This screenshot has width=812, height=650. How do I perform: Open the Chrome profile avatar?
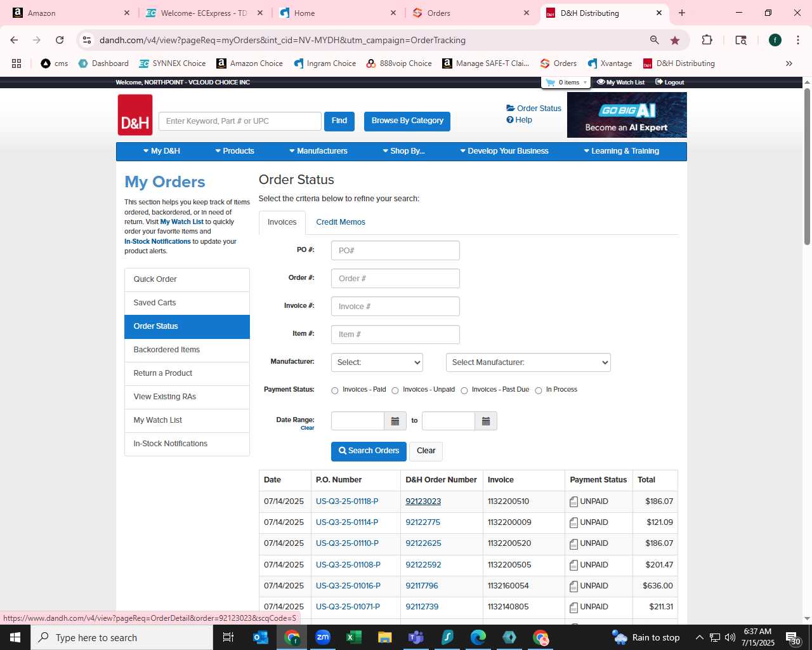click(x=775, y=40)
